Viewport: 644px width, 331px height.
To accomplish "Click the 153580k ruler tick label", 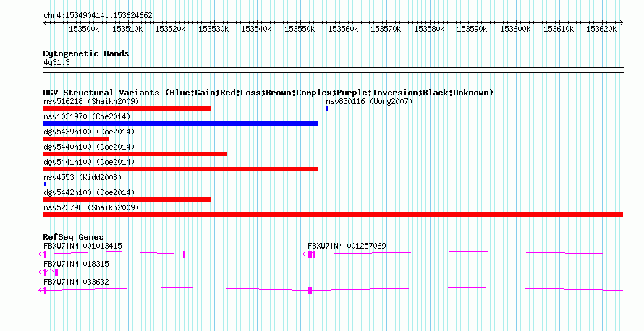I will pos(429,30).
